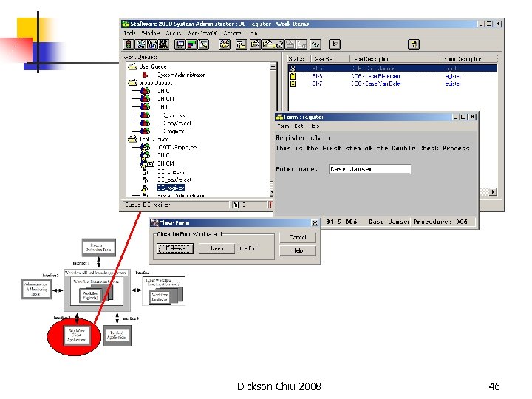Collapse the Group Queues folder
The height and width of the screenshot is (399, 532).
(132, 83)
